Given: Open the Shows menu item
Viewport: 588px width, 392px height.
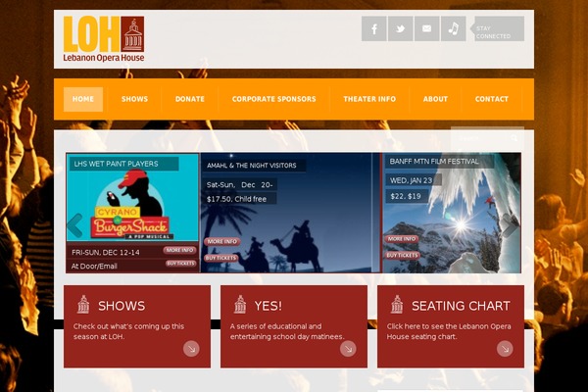Looking at the screenshot, I should tap(134, 99).
